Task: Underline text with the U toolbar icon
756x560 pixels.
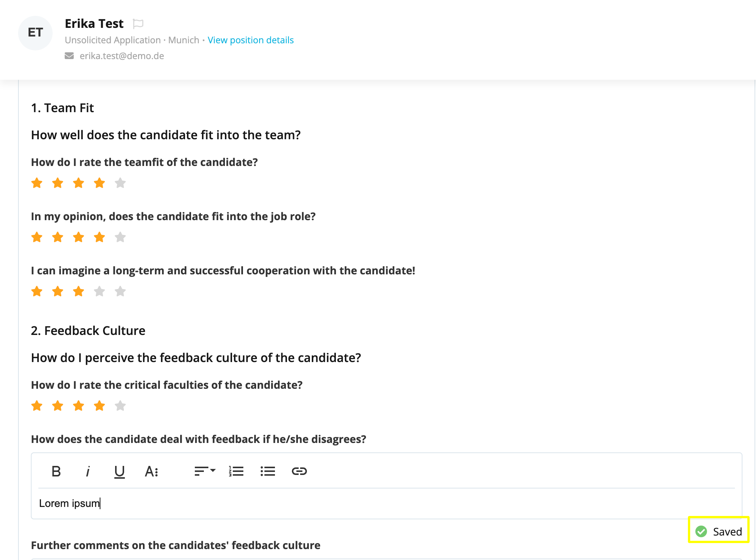Action: [x=119, y=472]
